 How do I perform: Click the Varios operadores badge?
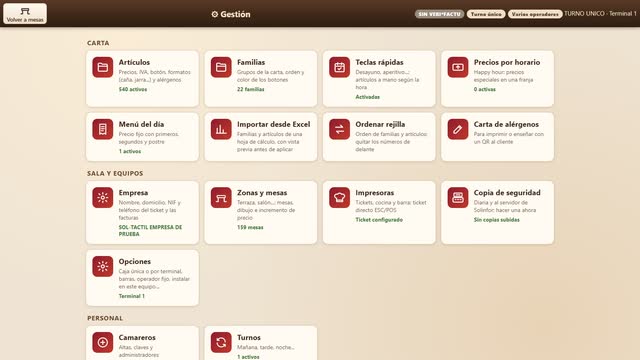click(535, 14)
